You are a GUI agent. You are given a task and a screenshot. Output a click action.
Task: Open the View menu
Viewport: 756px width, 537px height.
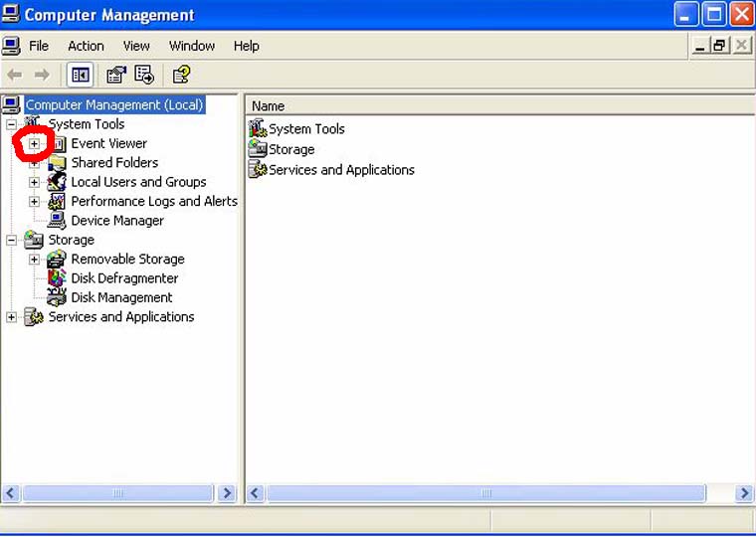pos(136,46)
